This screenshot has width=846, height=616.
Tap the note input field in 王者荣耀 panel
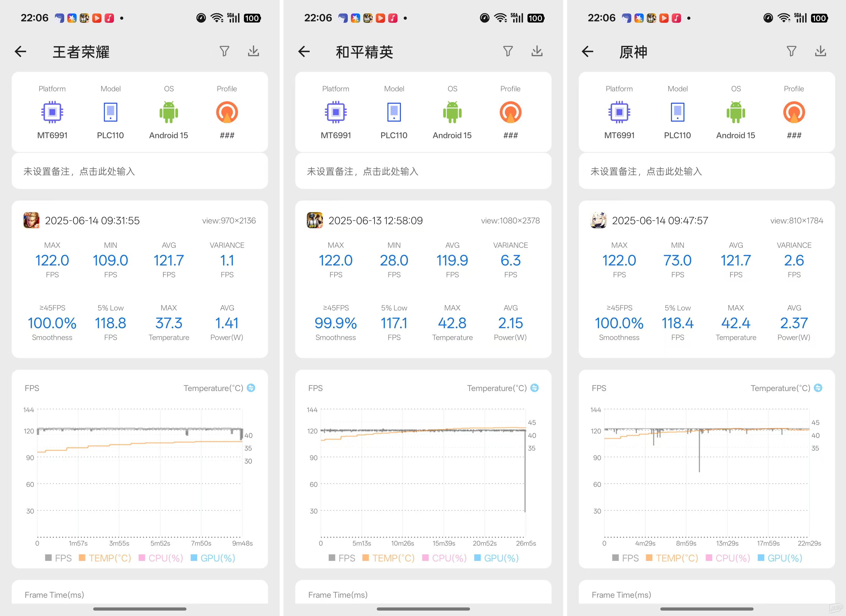pos(140,171)
